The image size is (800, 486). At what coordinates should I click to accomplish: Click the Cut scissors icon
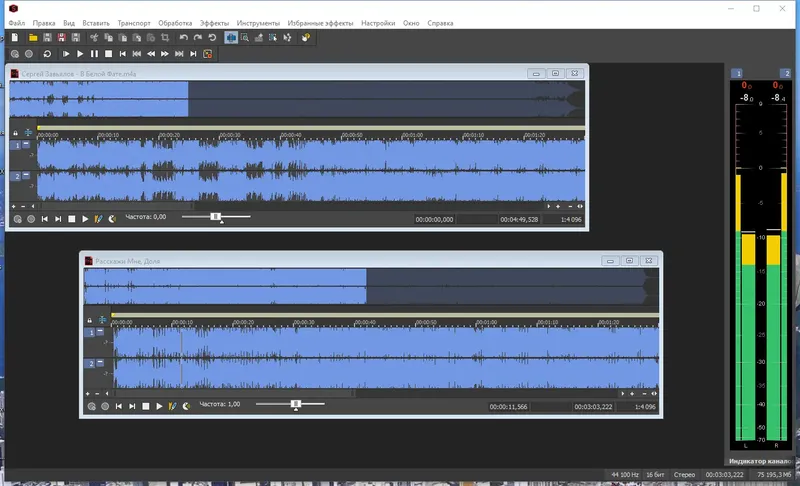click(x=94, y=37)
